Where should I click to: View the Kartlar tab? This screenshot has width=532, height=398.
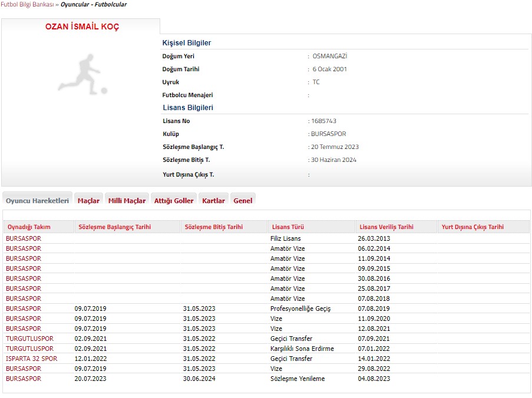click(213, 201)
